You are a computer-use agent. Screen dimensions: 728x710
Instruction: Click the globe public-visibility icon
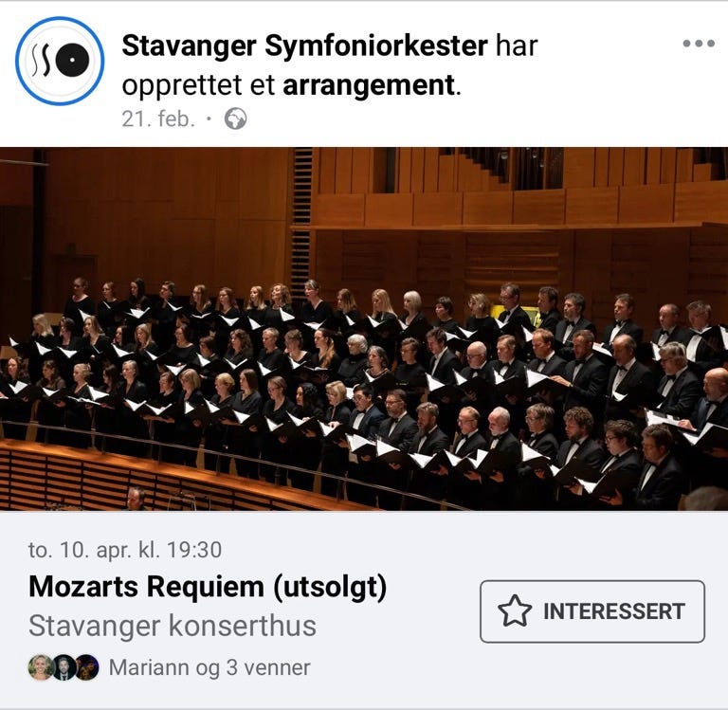click(235, 118)
